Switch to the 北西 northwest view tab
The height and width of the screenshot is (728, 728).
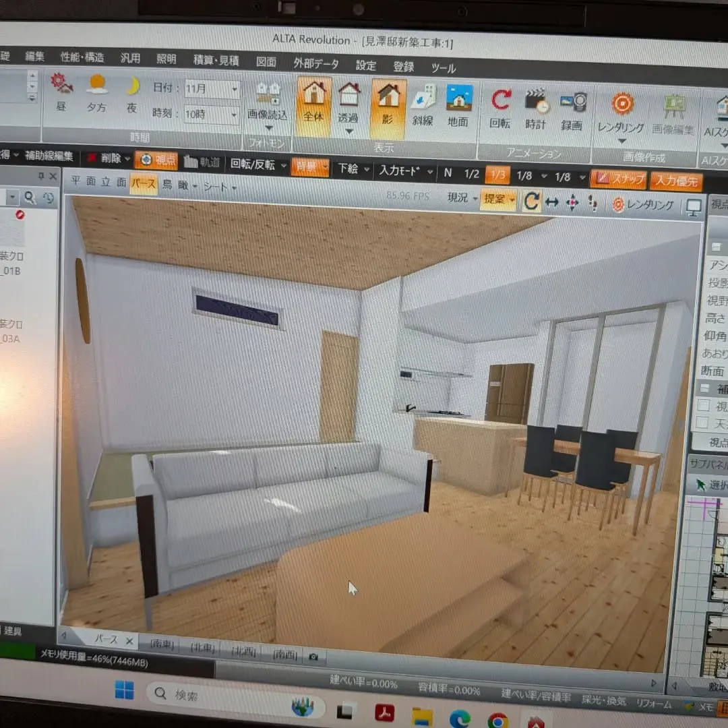point(243,651)
